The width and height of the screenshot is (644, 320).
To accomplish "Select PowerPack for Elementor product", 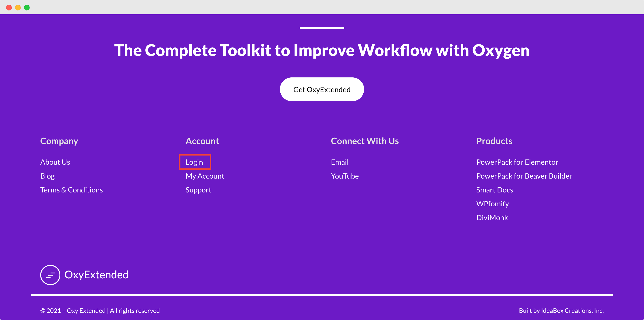I will click(517, 162).
